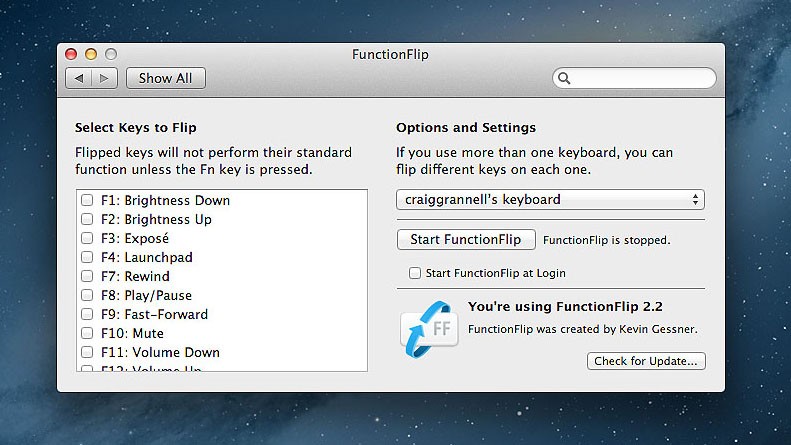
Task: Tick the F8: Play/Pause checkbox
Action: pos(88,295)
